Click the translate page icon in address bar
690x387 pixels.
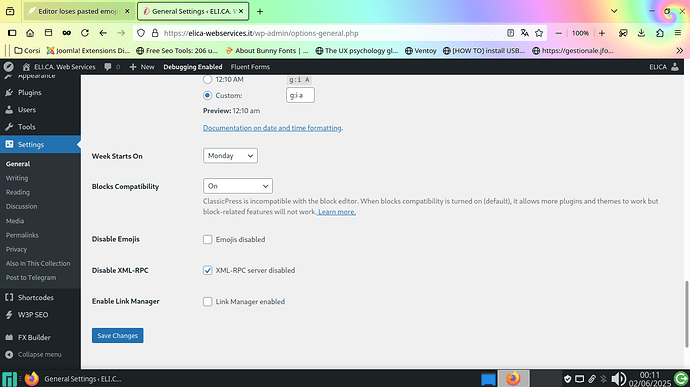(525, 33)
